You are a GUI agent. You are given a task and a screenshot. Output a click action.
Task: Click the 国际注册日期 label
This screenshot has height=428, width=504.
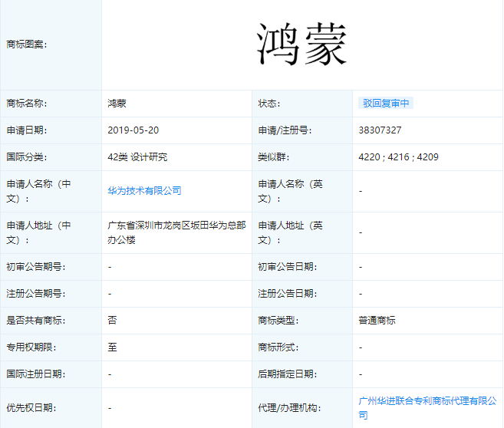[x=36, y=374]
